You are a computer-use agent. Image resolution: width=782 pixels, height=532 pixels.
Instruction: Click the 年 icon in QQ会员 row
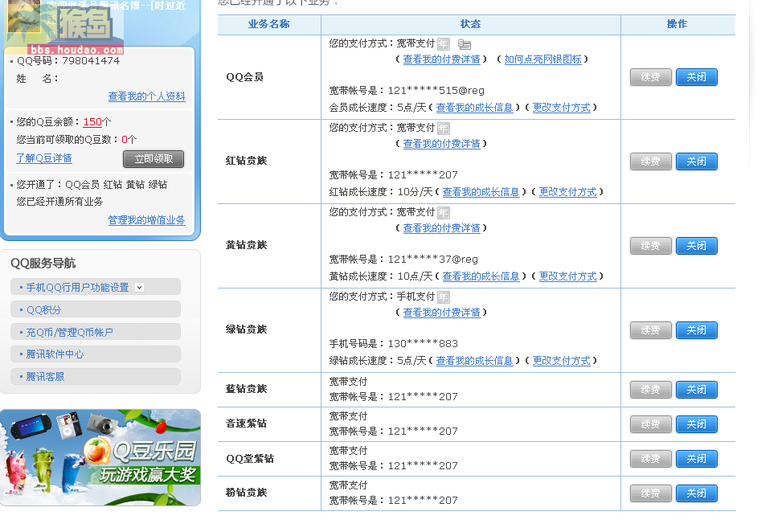pyautogui.click(x=444, y=44)
